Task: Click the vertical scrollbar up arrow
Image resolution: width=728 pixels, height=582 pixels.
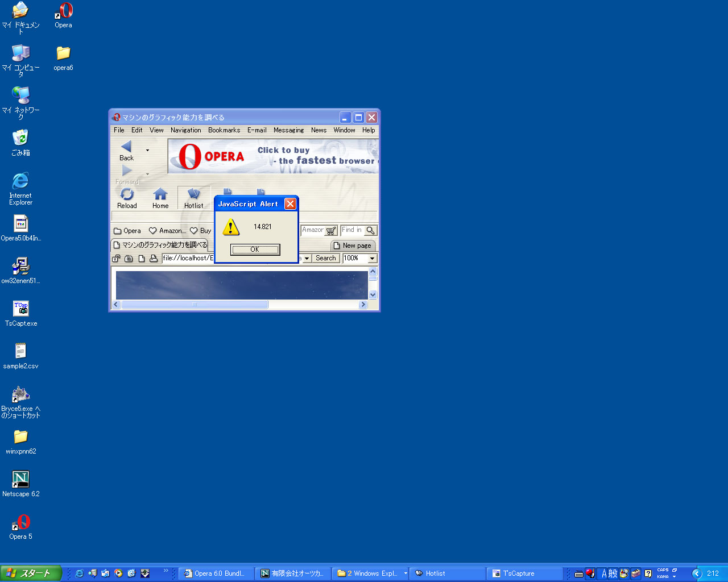Action: coord(373,271)
